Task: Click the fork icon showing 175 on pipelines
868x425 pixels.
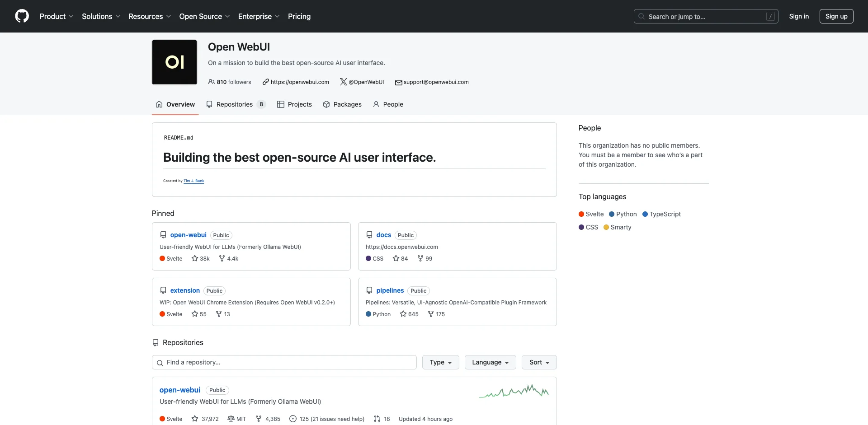Action: pyautogui.click(x=431, y=314)
